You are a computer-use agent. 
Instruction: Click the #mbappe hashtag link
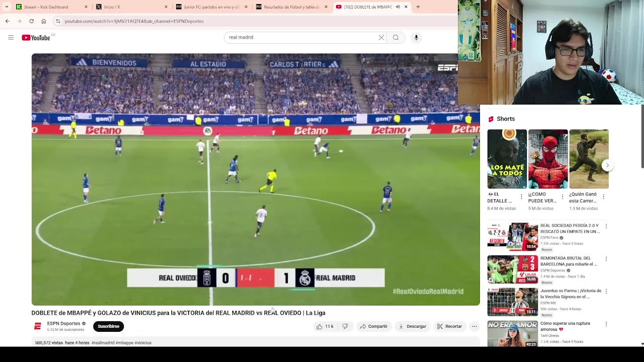(124, 343)
